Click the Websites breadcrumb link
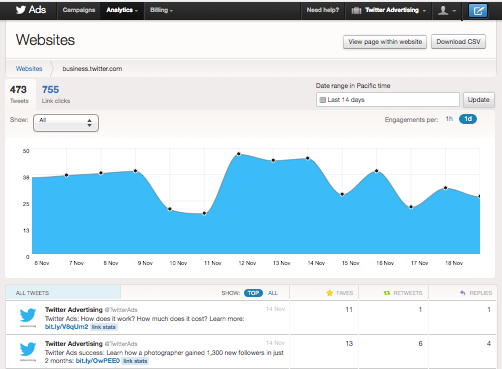 pos(29,69)
